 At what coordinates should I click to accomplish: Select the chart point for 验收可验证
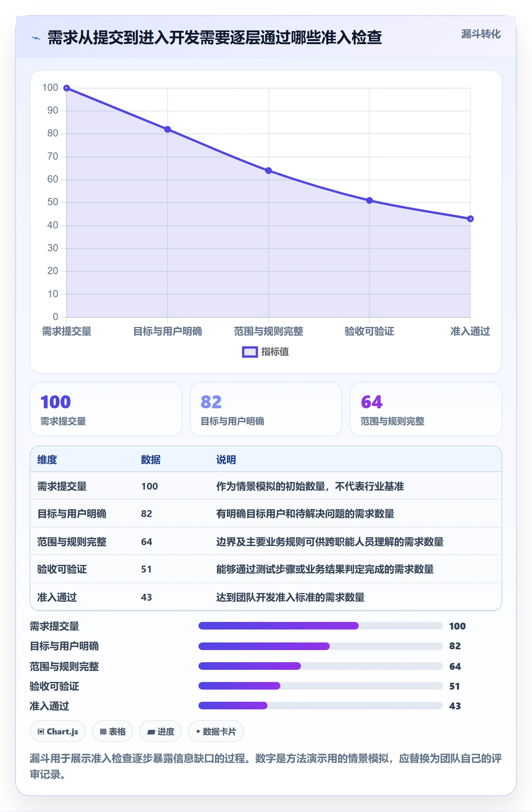coord(369,200)
